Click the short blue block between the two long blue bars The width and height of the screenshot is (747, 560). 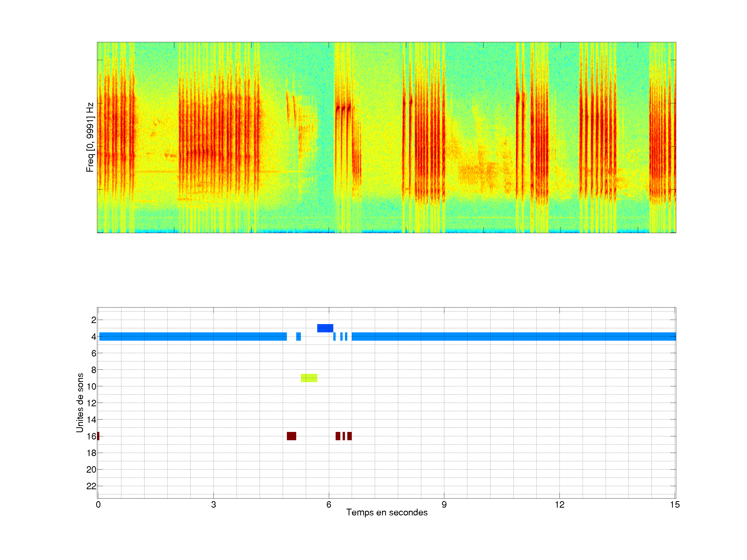click(x=299, y=336)
